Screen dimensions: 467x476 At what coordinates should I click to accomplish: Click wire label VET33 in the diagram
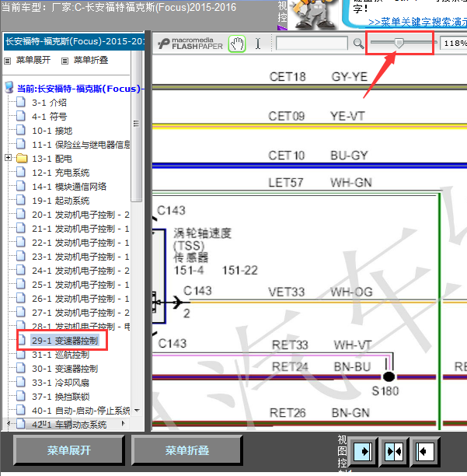pos(286,292)
